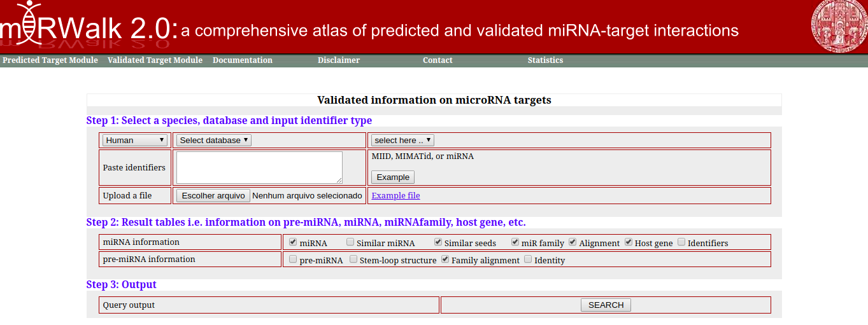Check the Identity checkbox
Image resolution: width=868 pixels, height=325 pixels.
[528, 259]
